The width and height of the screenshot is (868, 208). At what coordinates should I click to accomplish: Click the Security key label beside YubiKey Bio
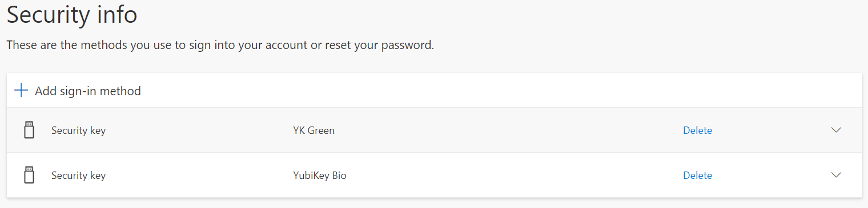pyautogui.click(x=78, y=175)
